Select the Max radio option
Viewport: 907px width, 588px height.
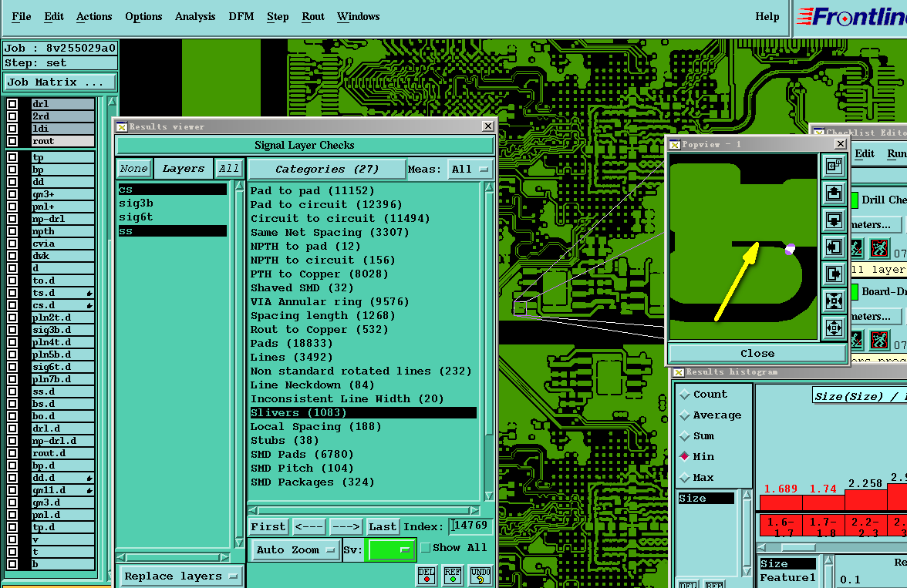coord(685,478)
